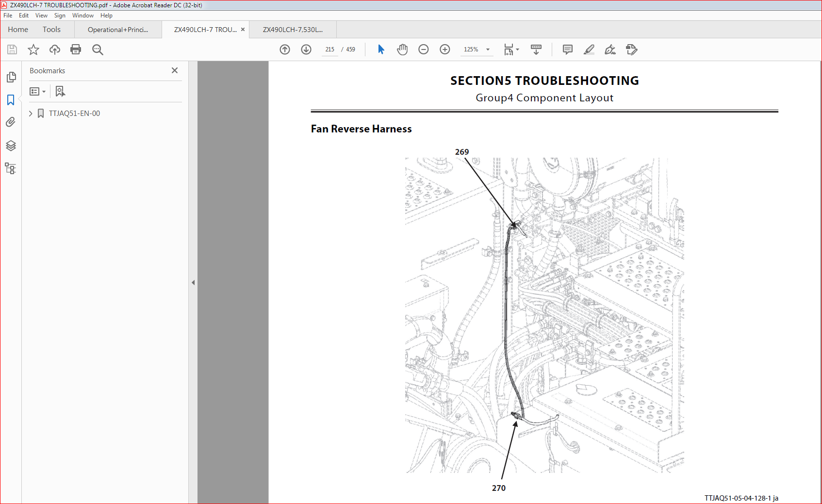Screen dimensions: 822x504
Task: Open the fit page options tool
Action: (x=511, y=49)
